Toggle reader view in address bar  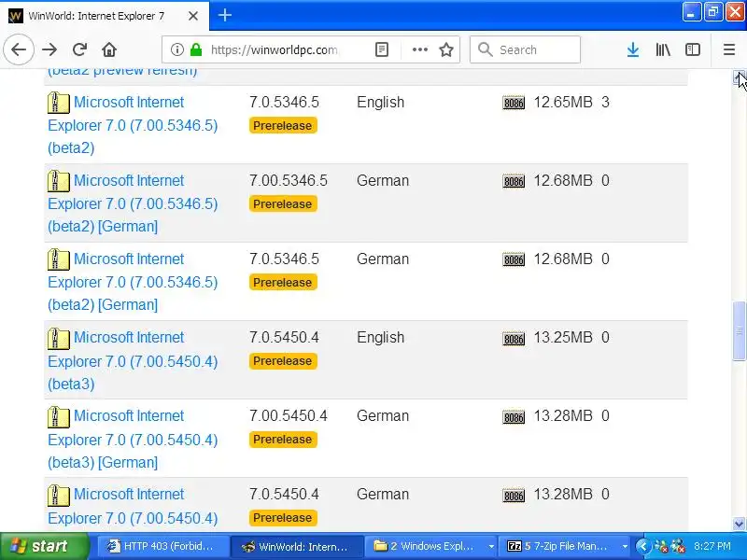tap(382, 49)
